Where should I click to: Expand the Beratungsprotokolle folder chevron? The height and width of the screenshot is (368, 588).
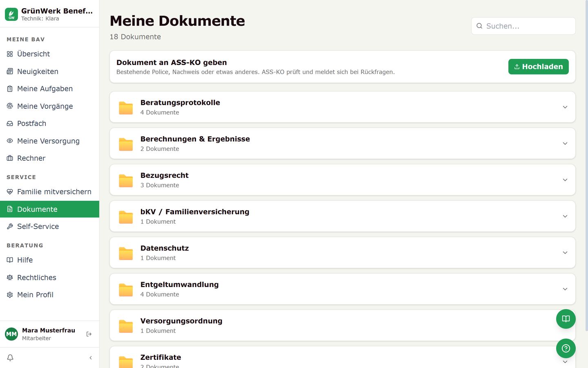[565, 107]
